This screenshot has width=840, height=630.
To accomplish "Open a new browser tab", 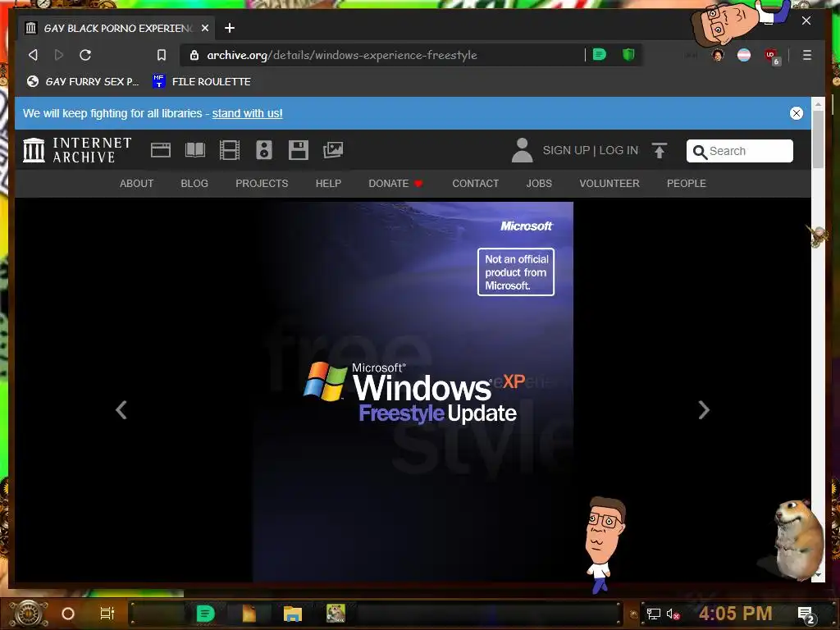I will click(230, 28).
